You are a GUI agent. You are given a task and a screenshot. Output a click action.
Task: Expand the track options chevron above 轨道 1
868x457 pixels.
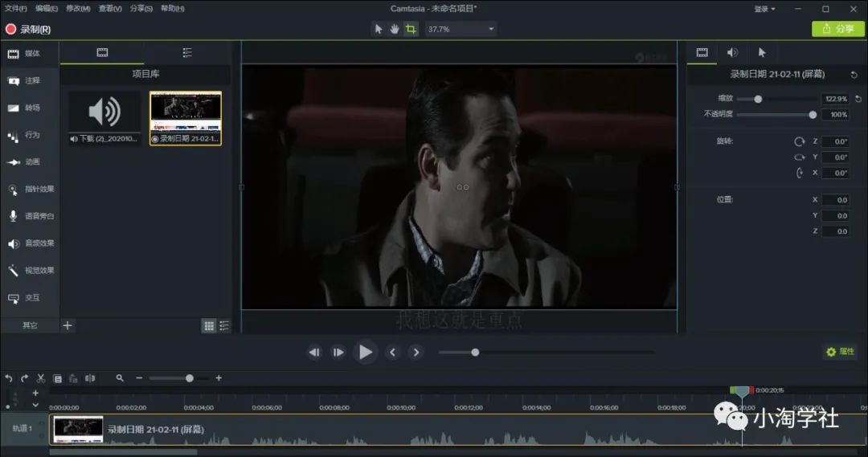[x=35, y=405]
